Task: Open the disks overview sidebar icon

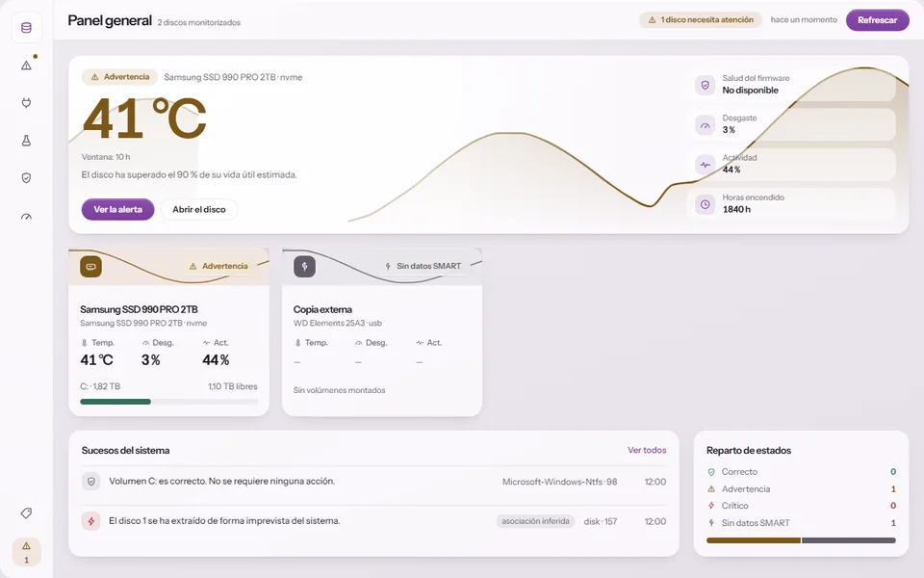Action: pos(27,28)
